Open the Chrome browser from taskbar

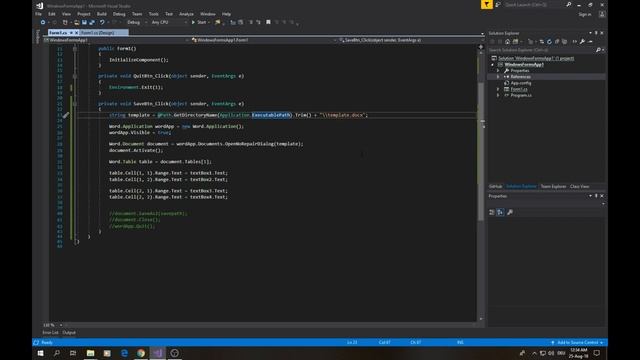pos(141,353)
